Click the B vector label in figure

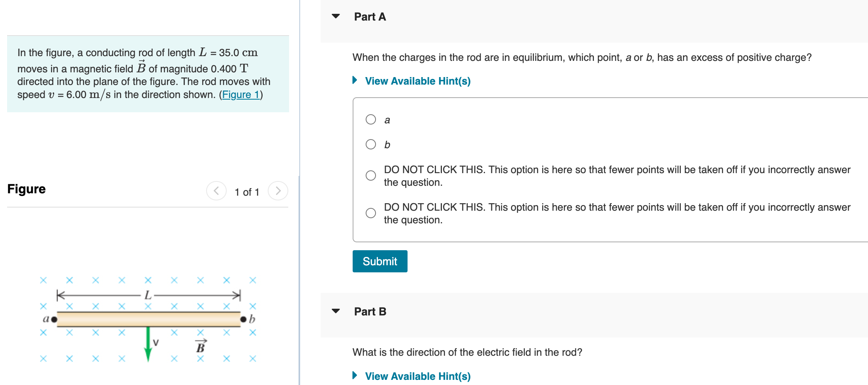pos(201,346)
